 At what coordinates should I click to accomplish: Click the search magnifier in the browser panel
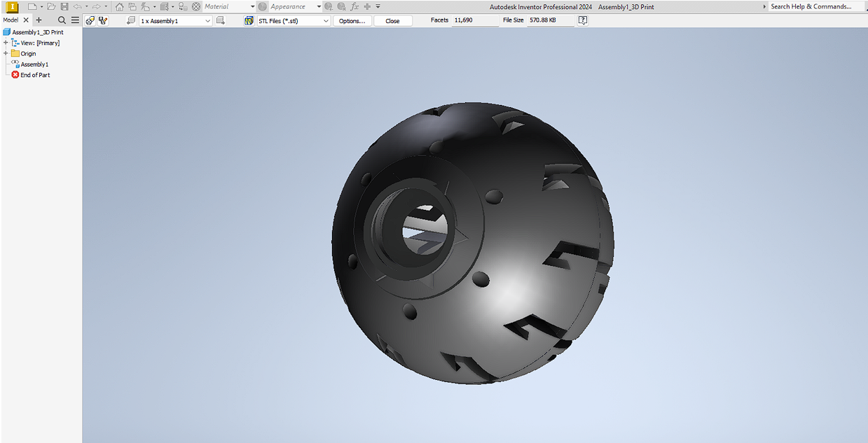(x=62, y=20)
